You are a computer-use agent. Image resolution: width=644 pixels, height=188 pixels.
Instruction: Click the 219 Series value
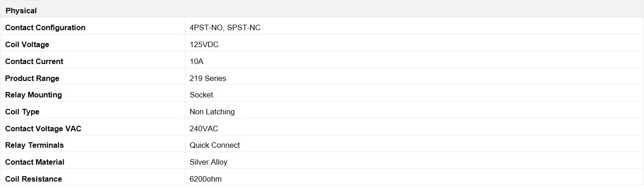208,78
